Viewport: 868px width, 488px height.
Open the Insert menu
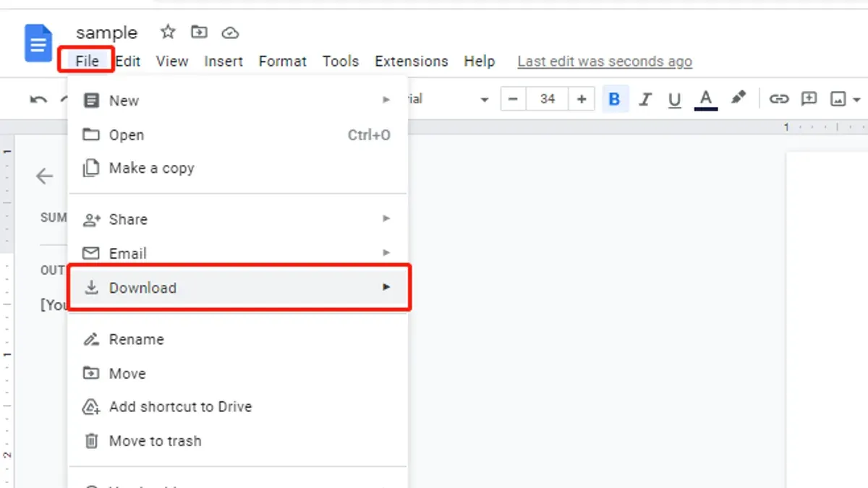(224, 61)
